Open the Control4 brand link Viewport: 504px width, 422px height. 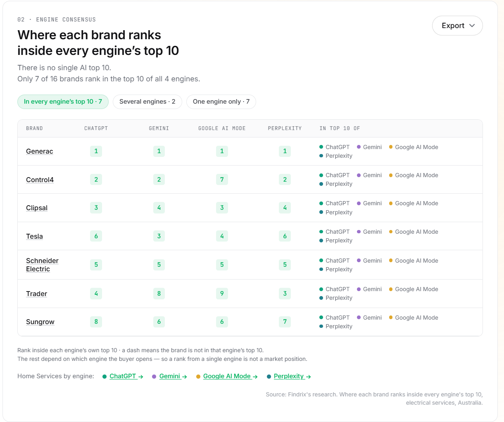[40, 180]
